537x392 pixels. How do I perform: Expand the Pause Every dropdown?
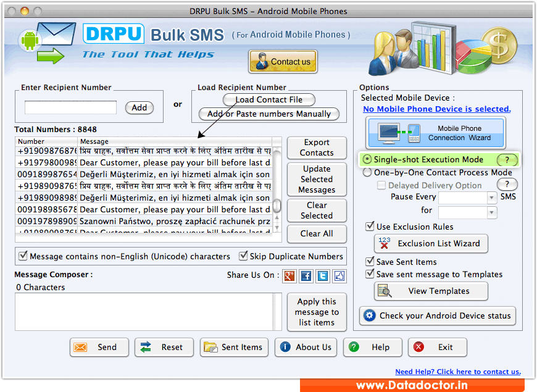[x=492, y=198]
